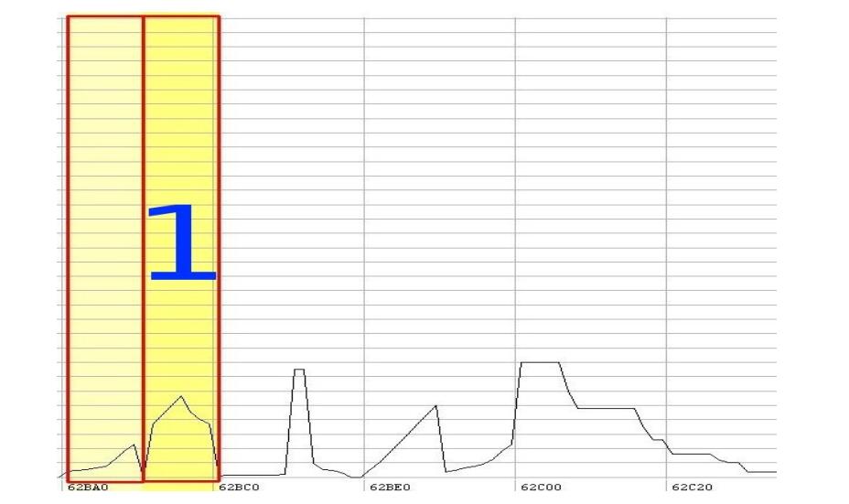Click the 62C20 axis address label

point(692,488)
